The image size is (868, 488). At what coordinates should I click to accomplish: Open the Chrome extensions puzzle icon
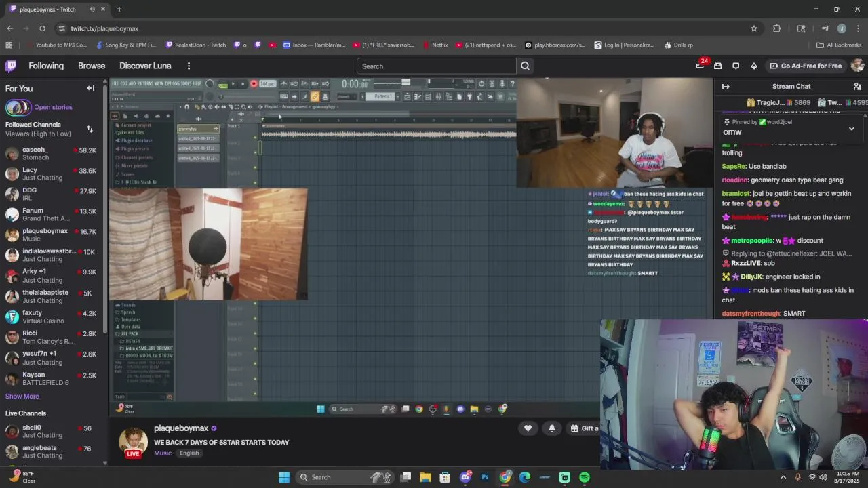777,28
